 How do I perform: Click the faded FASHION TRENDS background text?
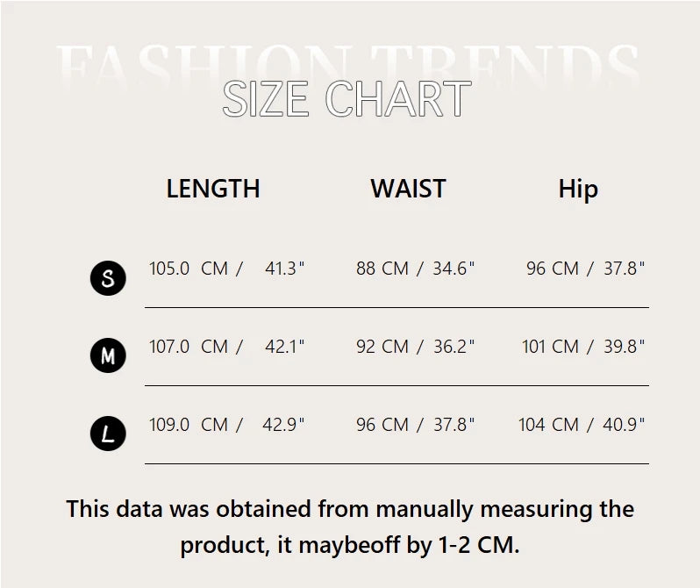pyautogui.click(x=347, y=65)
